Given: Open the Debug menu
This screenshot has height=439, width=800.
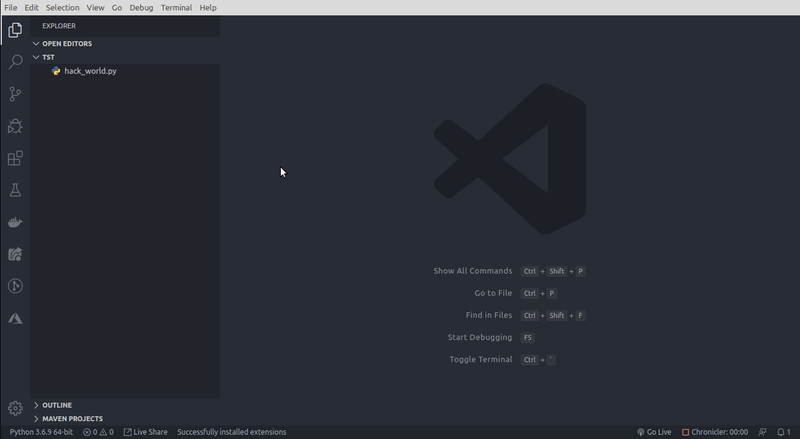Looking at the screenshot, I should (141, 8).
